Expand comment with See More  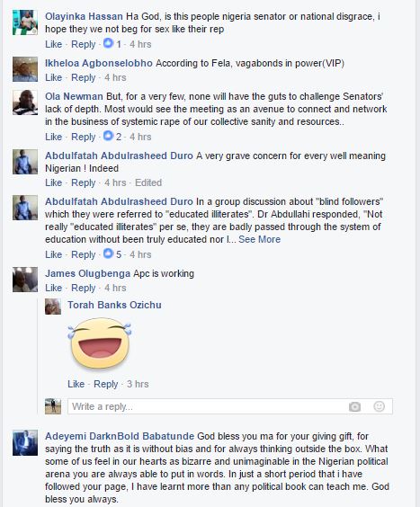click(x=260, y=239)
